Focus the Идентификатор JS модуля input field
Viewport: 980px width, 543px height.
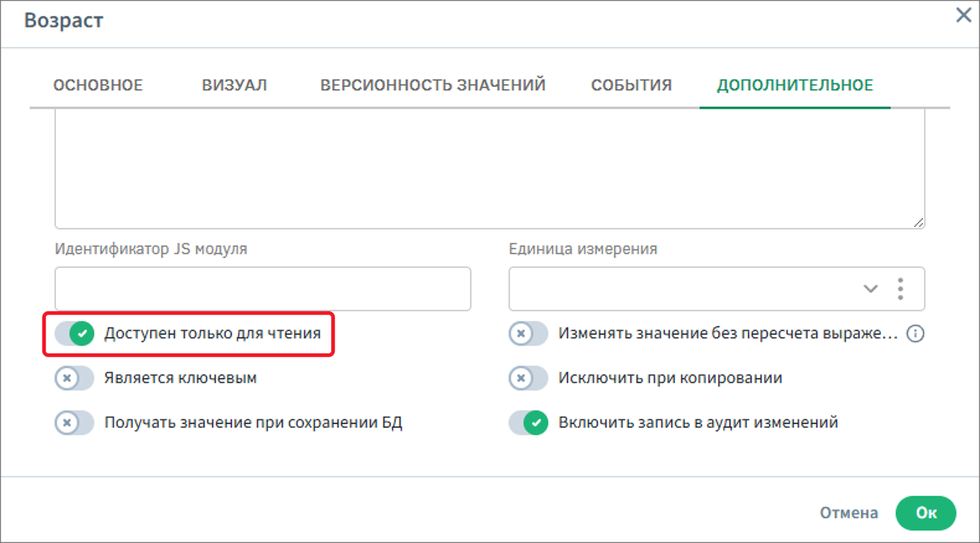tap(262, 289)
